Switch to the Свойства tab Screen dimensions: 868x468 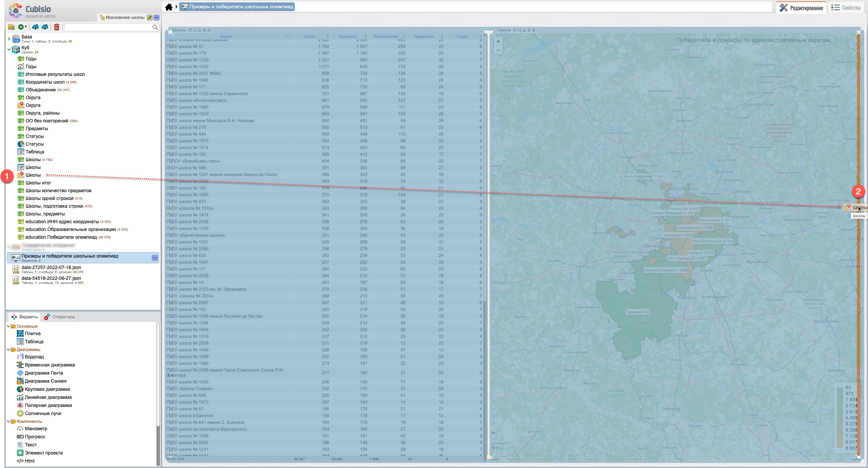click(x=846, y=8)
